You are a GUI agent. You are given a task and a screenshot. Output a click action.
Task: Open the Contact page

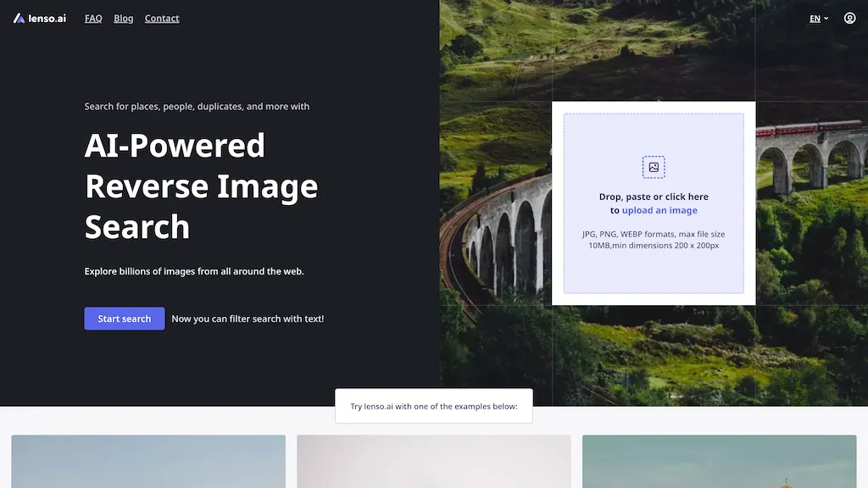pyautogui.click(x=162, y=19)
